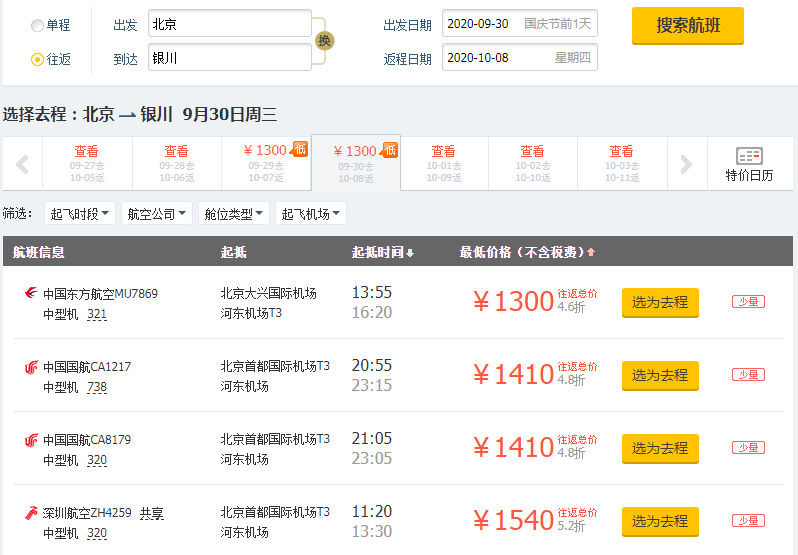This screenshot has width=798, height=555.
Task: Click the Air China CA1217 airline logo
Action: pyautogui.click(x=31, y=367)
